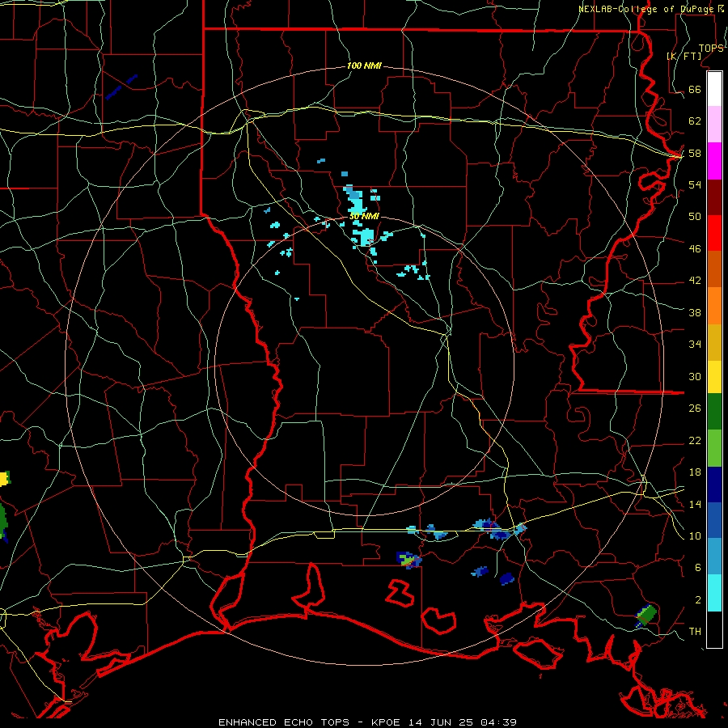Click the "10" value on the legend scale
Screen dimensions: 728x728
[695, 536]
